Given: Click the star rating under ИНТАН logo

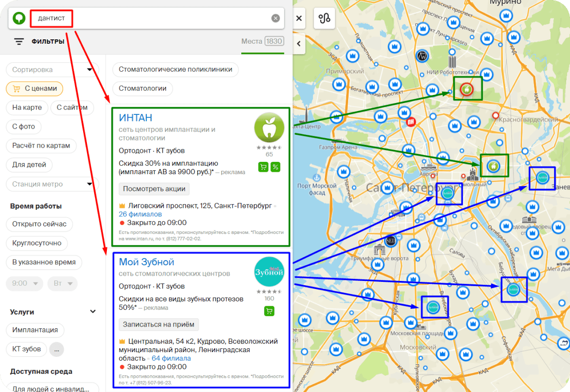Looking at the screenshot, I should 269,148.
